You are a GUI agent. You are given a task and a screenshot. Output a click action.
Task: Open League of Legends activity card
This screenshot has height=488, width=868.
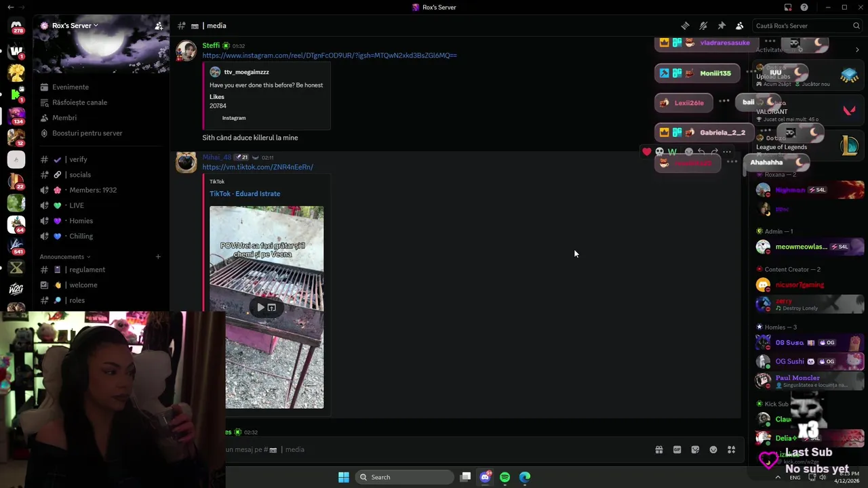(x=808, y=146)
